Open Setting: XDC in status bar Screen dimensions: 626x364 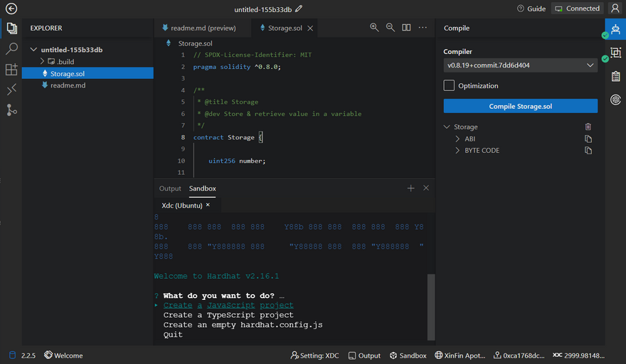[x=314, y=355]
